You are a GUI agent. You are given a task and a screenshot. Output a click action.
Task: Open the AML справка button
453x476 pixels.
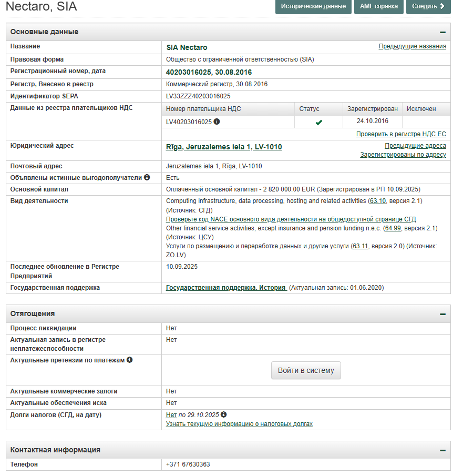pos(379,6)
